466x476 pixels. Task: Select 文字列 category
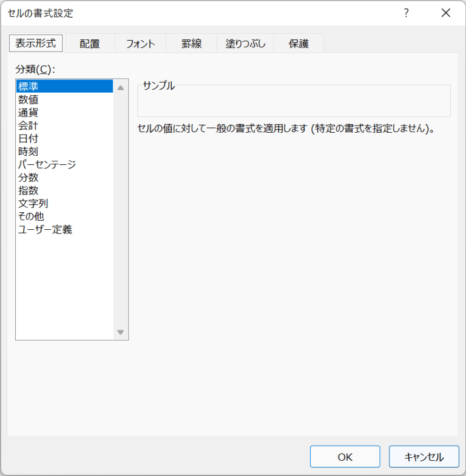(x=65, y=203)
